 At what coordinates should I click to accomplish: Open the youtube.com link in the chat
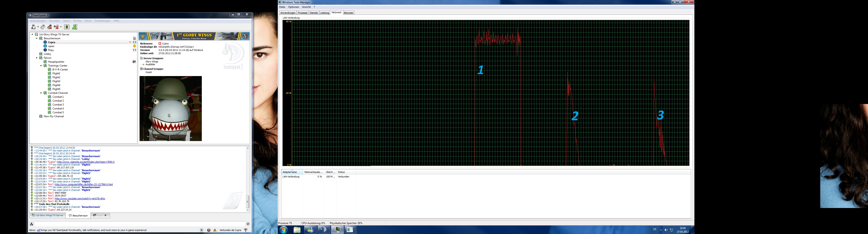(x=80, y=199)
